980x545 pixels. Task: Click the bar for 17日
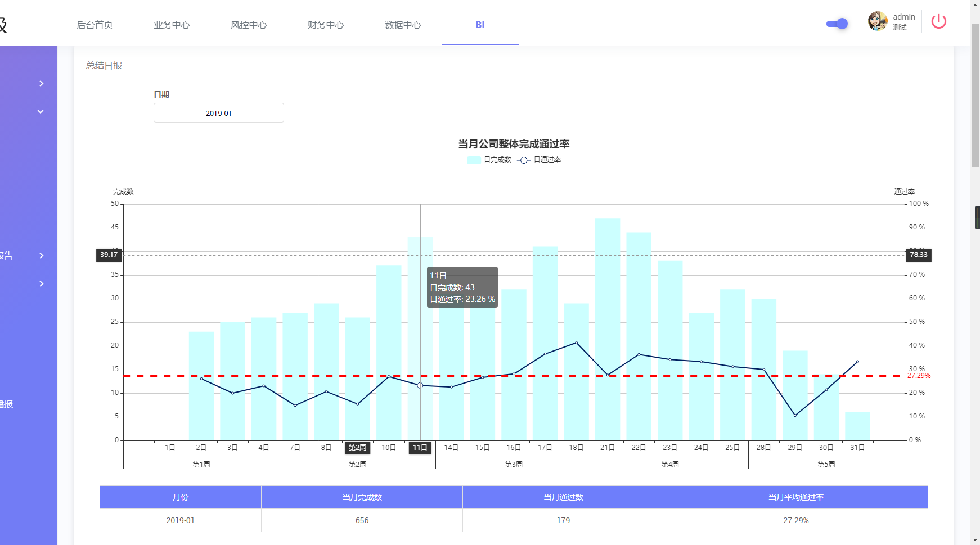(545, 343)
